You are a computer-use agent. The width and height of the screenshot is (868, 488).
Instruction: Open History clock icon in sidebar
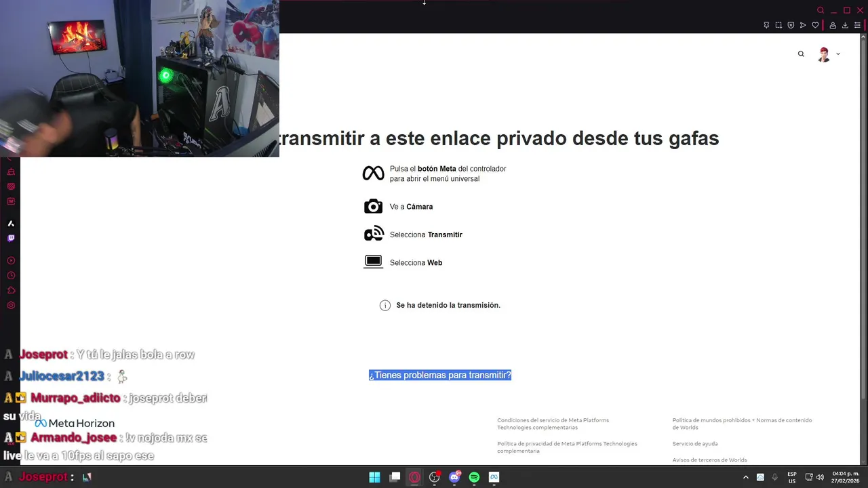(11, 275)
